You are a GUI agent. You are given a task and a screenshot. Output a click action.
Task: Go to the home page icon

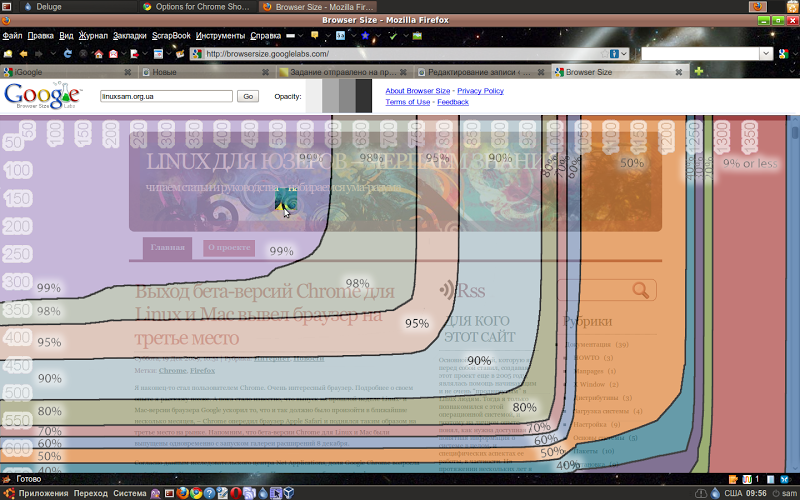[98, 54]
